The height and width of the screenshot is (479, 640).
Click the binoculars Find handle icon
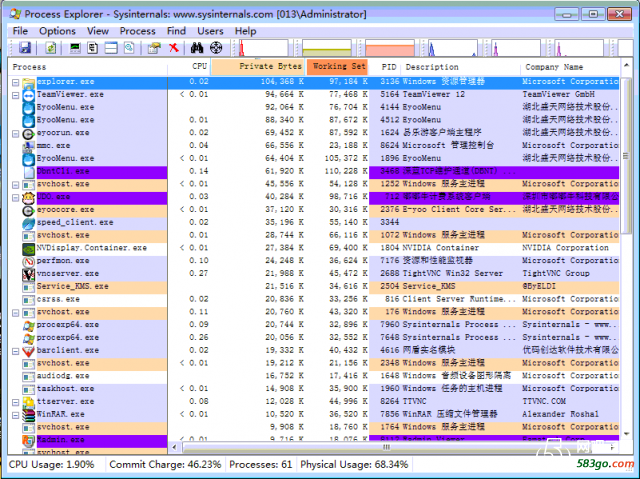click(x=197, y=48)
